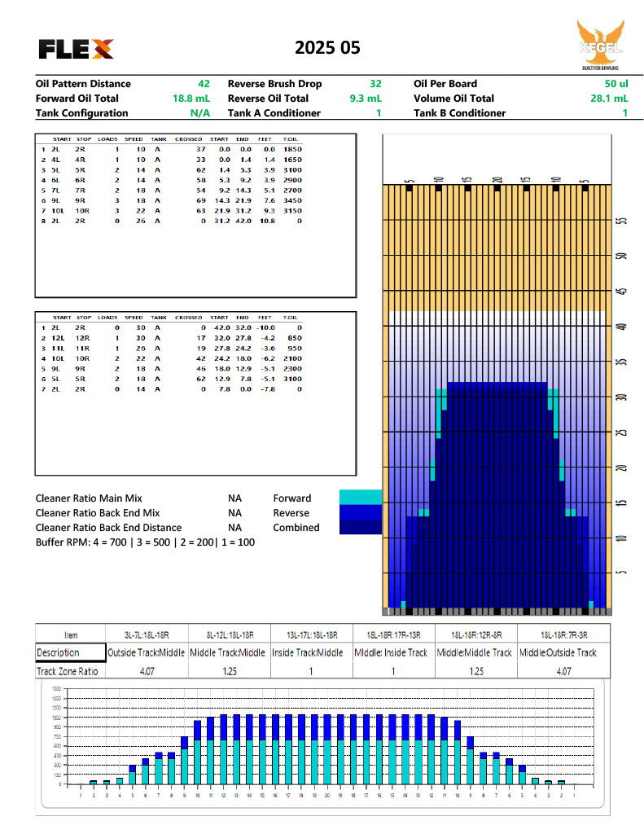
Task: Click the Middle:Middle Track description cell
Action: [x=476, y=652]
